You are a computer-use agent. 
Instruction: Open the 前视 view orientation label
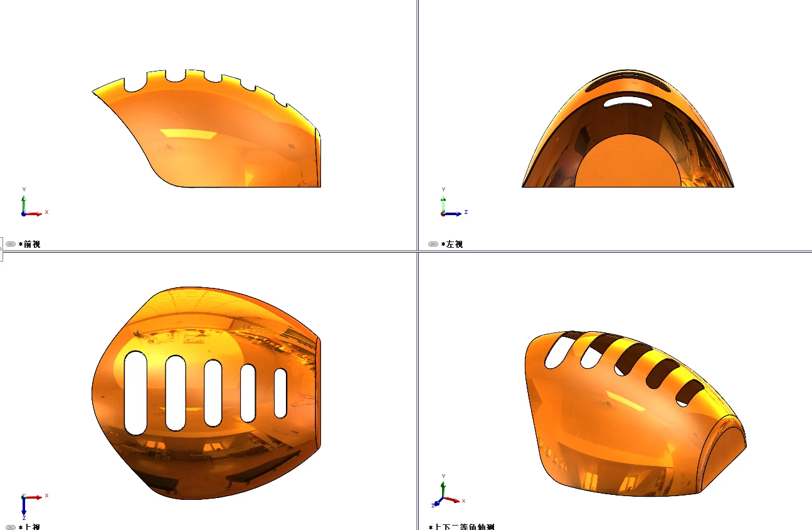(29, 244)
